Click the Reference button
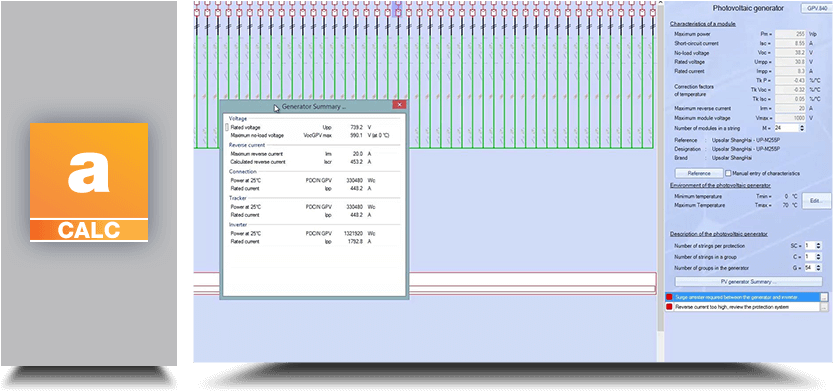Image resolution: width=833 pixels, height=391 pixels. [x=699, y=173]
